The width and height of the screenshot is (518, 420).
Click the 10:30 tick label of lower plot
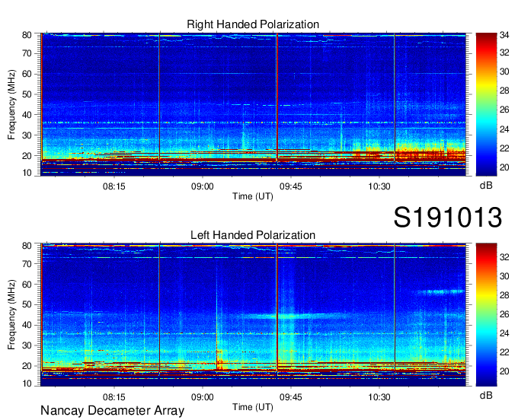(379, 397)
